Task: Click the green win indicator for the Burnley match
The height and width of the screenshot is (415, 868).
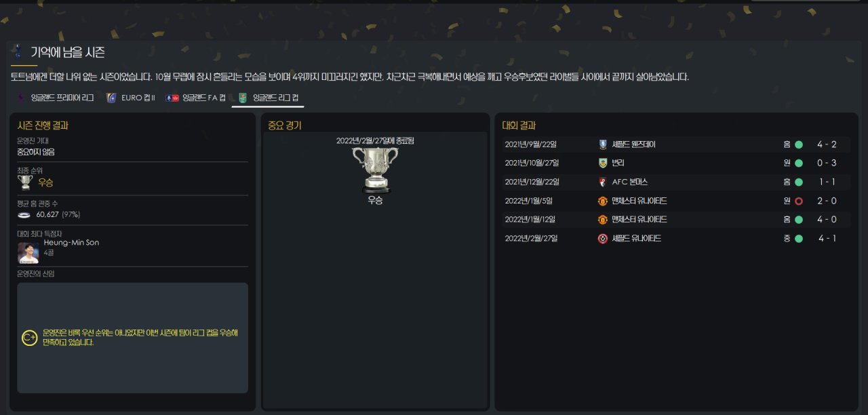Action: [x=798, y=163]
